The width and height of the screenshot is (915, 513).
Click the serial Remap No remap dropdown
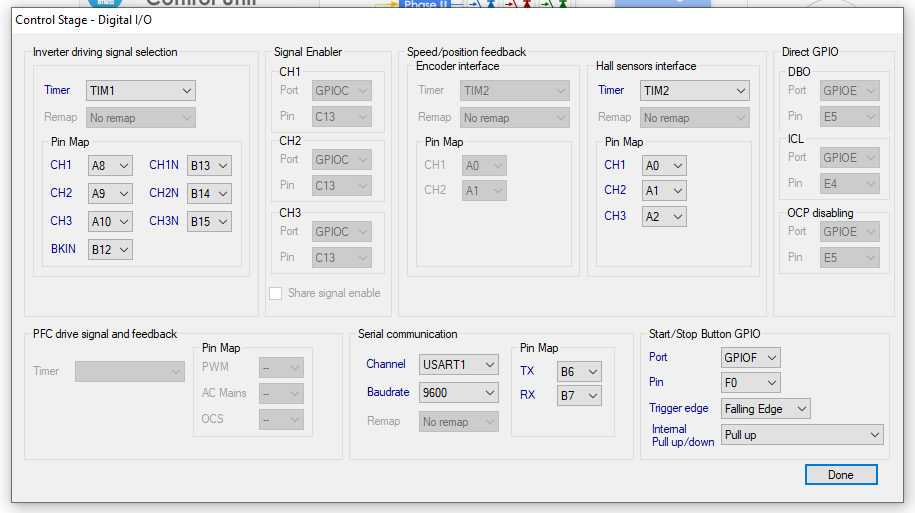459,421
